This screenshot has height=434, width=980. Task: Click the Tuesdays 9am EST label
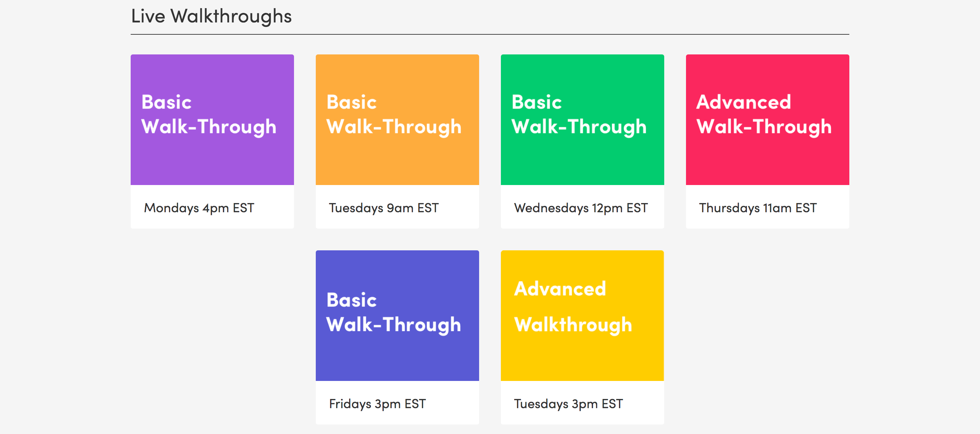tap(383, 208)
